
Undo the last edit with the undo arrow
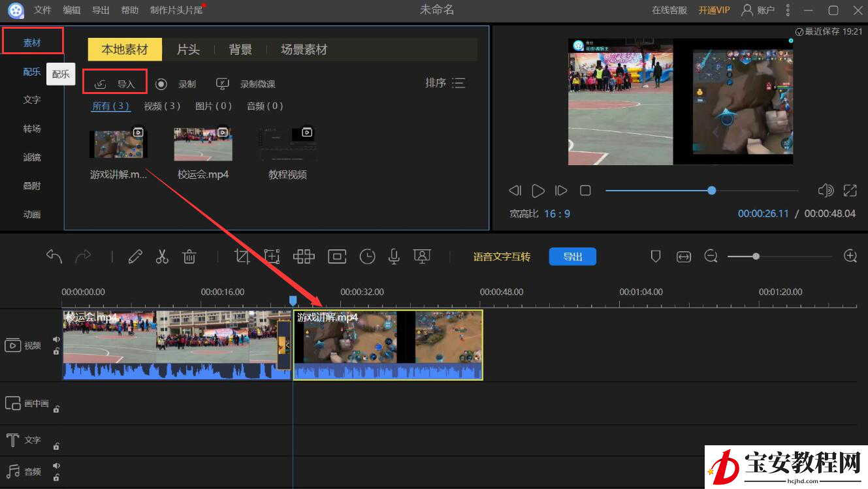54,257
